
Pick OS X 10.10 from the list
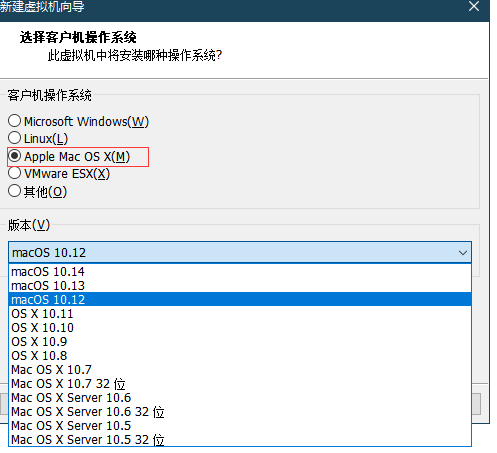tap(240, 328)
